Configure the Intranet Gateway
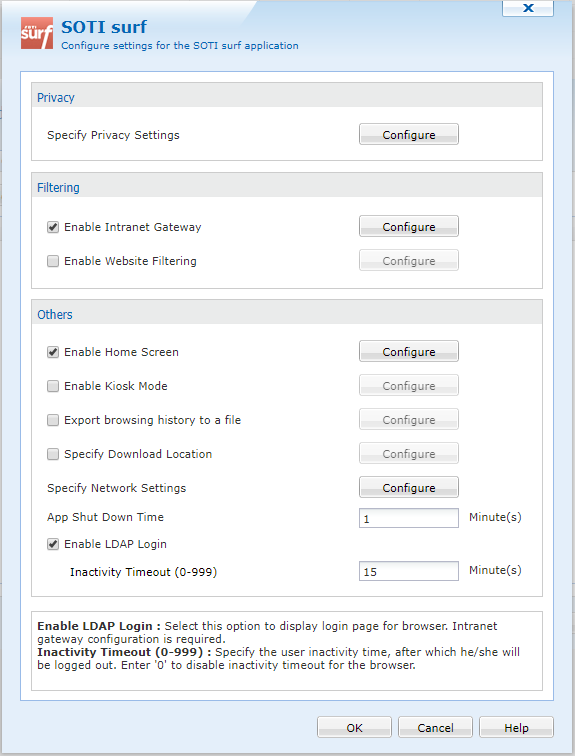This screenshot has width=575, height=756. pyautogui.click(x=409, y=226)
